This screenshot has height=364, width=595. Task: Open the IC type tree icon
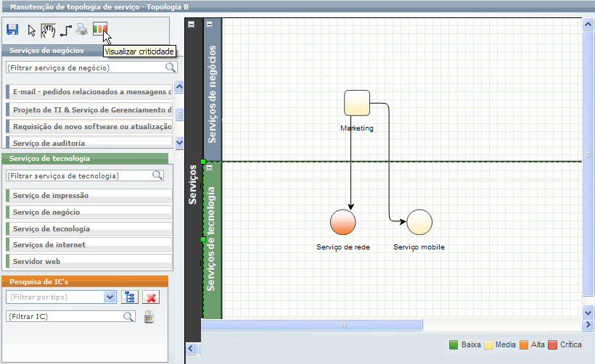(x=130, y=297)
